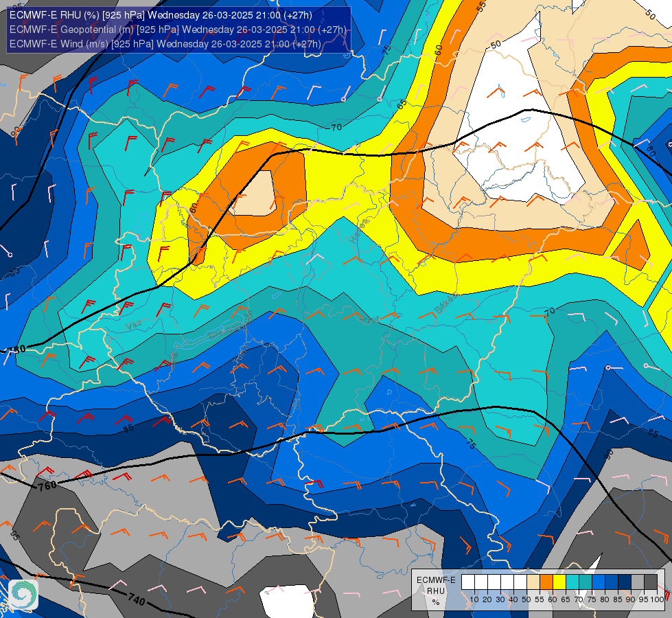This screenshot has width=672, height=618.
Task: Click the ECMWF-E Geopotential (m) title line
Action: point(178,30)
